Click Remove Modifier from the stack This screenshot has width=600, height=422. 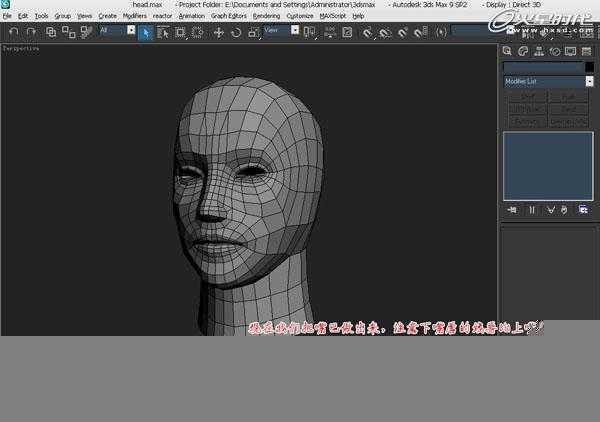tap(564, 210)
